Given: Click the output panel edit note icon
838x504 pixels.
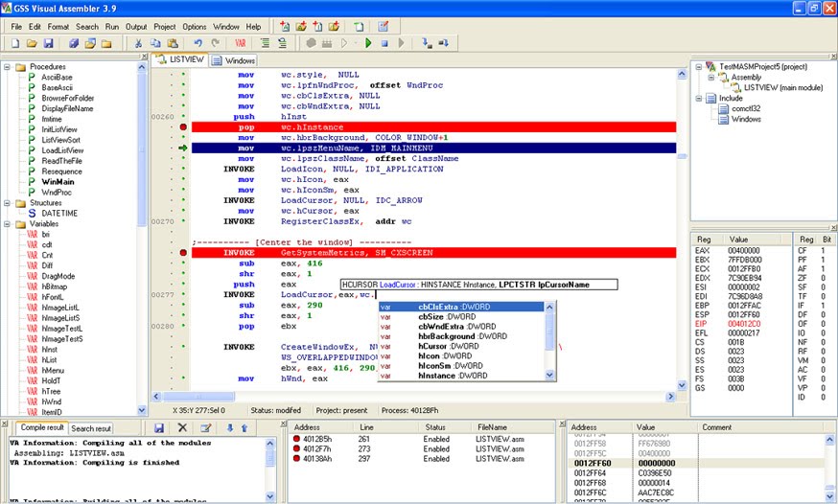Looking at the screenshot, I should coord(206,427).
